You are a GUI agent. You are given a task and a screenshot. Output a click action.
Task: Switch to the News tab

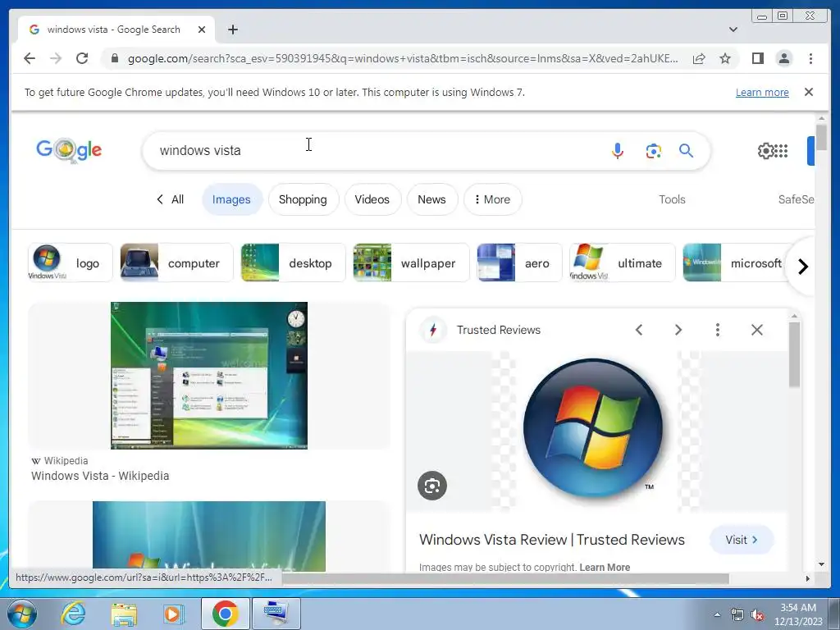(431, 199)
